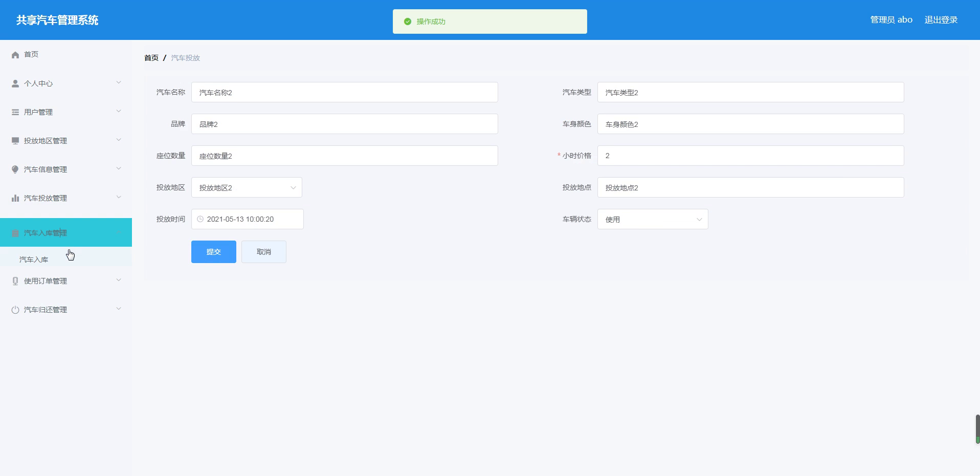The image size is (980, 476).
Task: Open the 车辆状态 dropdown showing 使用
Action: [653, 219]
